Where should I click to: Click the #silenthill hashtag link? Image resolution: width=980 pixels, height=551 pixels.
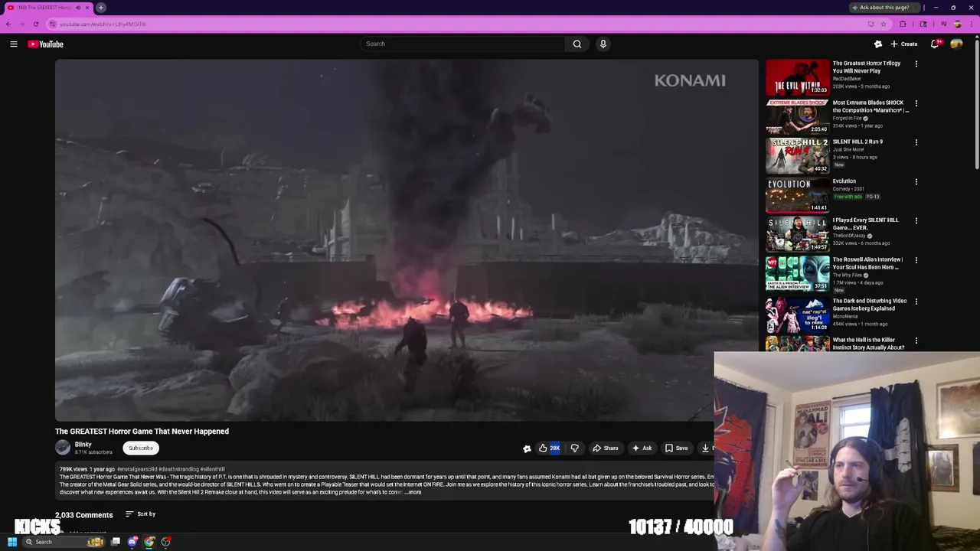213,469
